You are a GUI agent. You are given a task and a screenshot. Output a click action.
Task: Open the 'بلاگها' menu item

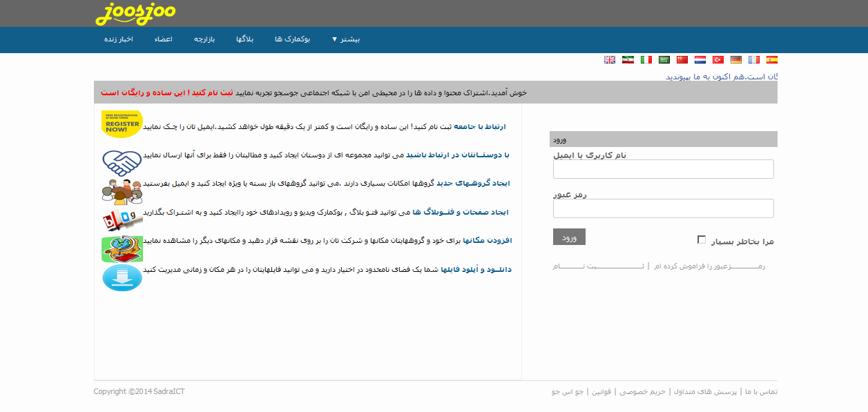point(244,39)
